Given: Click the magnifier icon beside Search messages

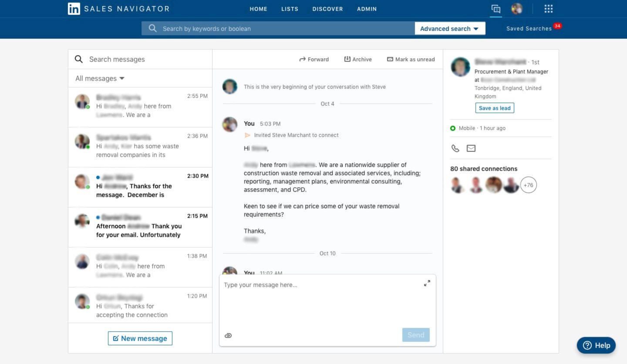Looking at the screenshot, I should (x=79, y=59).
